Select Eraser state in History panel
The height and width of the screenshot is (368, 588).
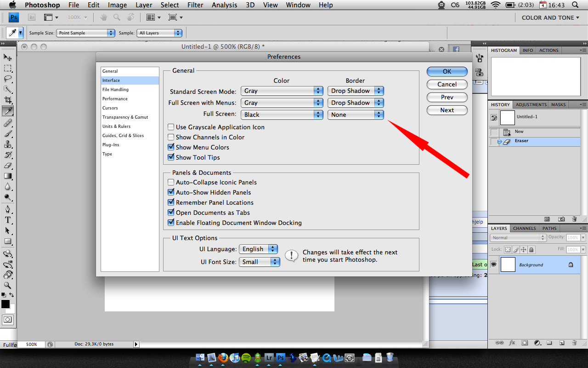534,141
